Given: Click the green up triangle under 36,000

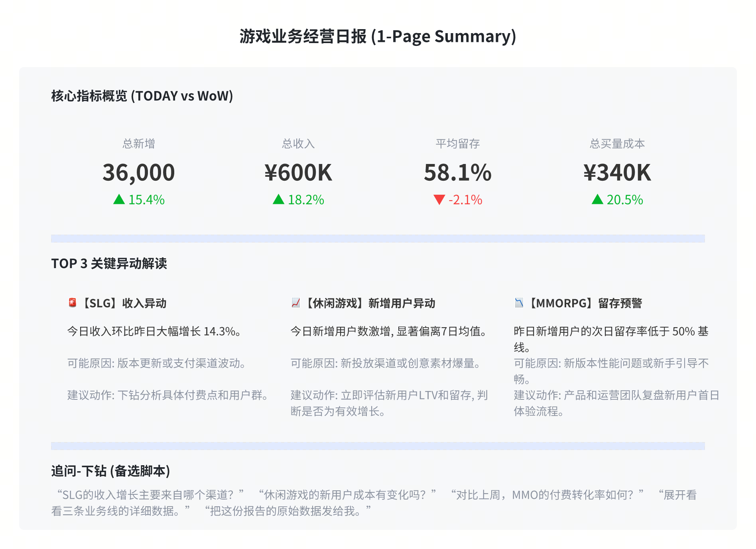Looking at the screenshot, I should click(x=119, y=199).
